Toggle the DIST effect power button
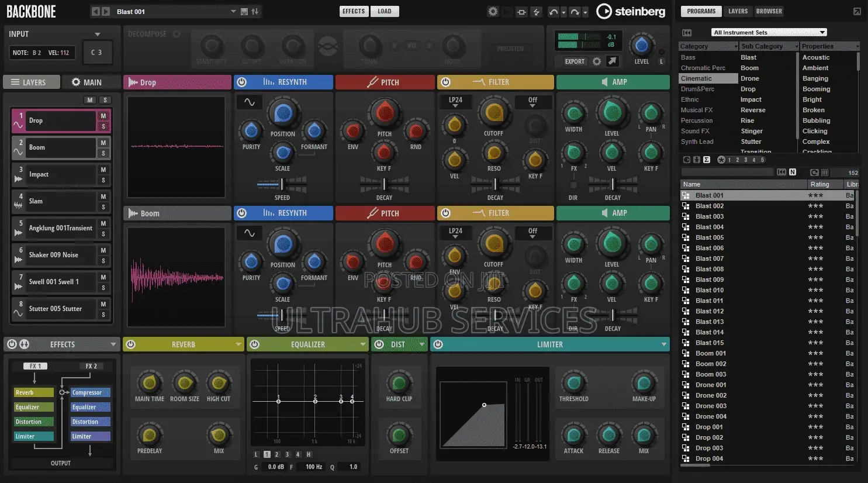The width and height of the screenshot is (868, 483). point(378,344)
